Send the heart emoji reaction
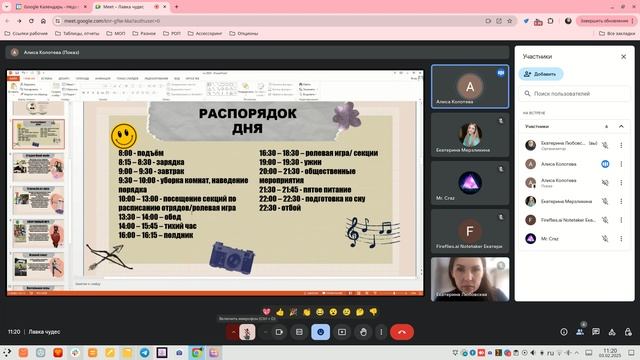 click(x=267, y=312)
